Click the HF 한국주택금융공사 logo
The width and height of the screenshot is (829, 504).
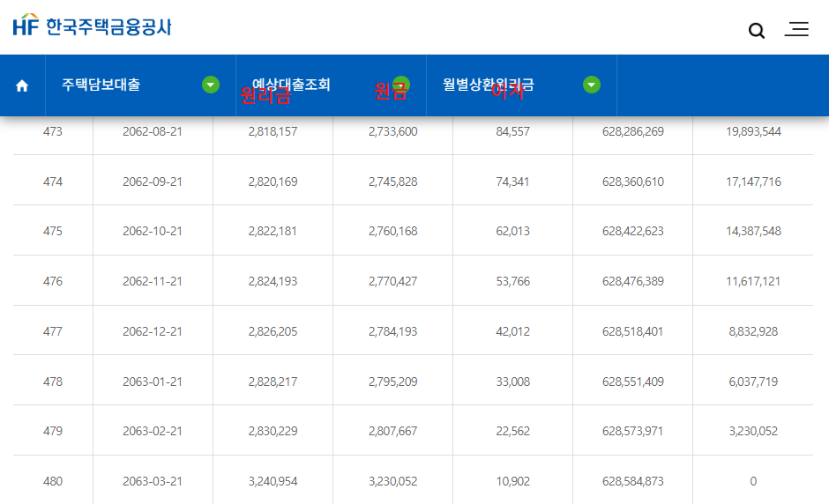[93, 26]
